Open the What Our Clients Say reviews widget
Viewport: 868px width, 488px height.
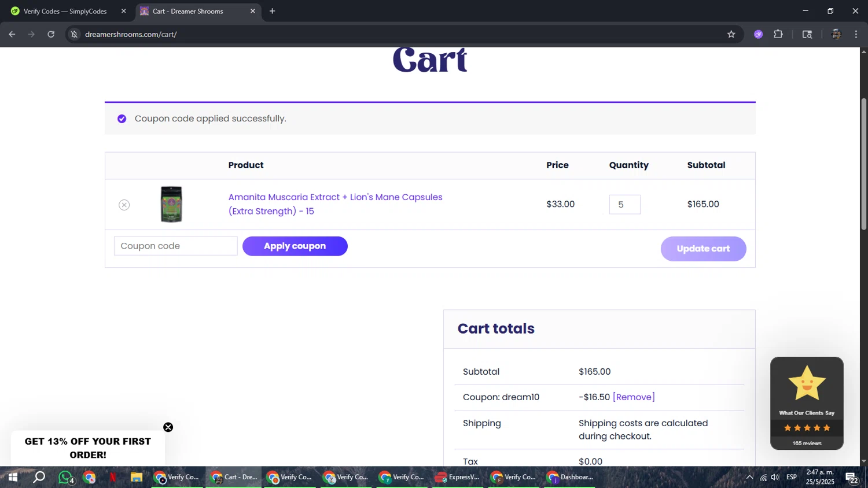click(807, 403)
